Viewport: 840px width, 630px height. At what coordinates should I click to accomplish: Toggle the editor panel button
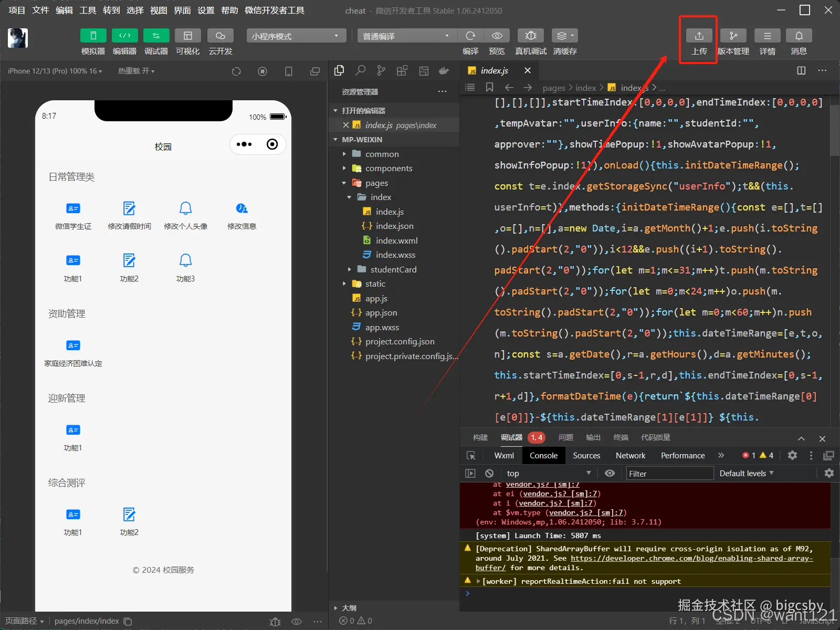[x=125, y=36]
